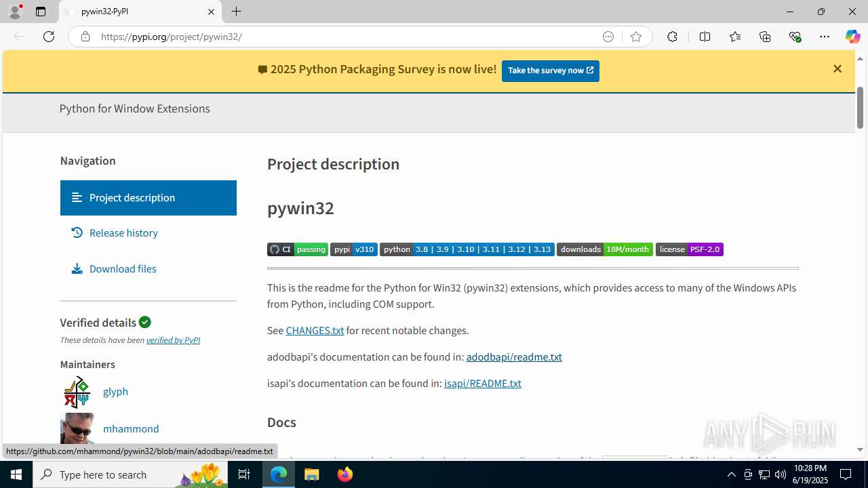Click the Verified details green checkmark
The image size is (868, 488).
click(x=145, y=322)
